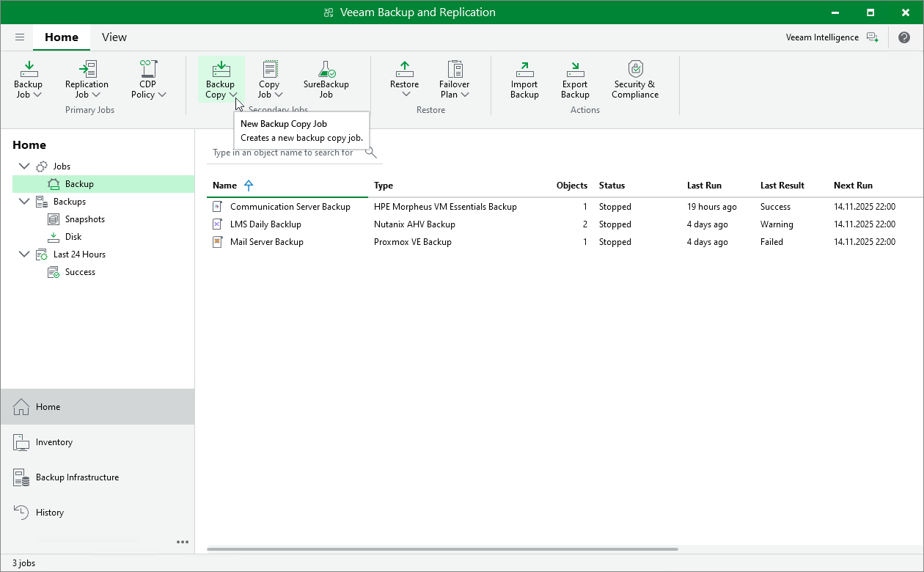Screen dimensions: 924x572
Task: Sort by the Objects column header
Action: coord(572,186)
